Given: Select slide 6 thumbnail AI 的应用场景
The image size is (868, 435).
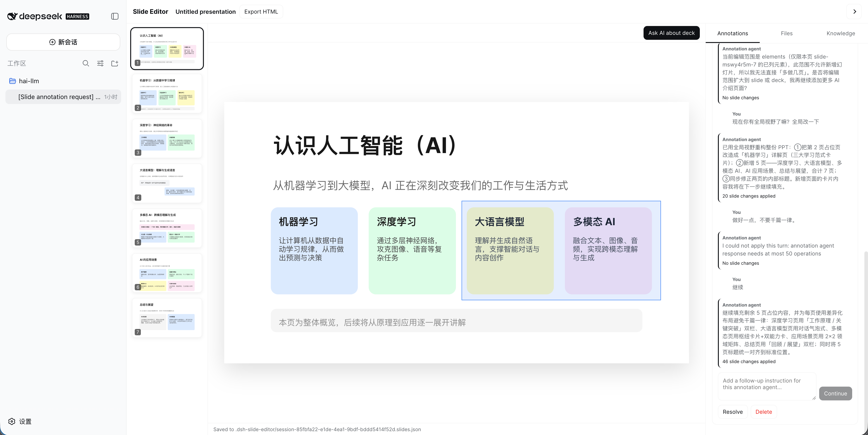Looking at the screenshot, I should pos(167,273).
